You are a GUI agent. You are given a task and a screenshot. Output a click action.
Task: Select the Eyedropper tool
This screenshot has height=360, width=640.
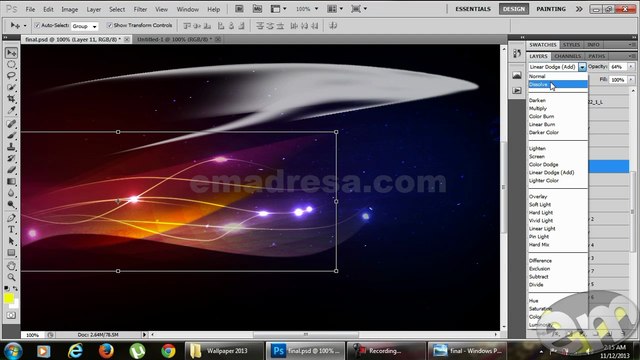(11, 110)
